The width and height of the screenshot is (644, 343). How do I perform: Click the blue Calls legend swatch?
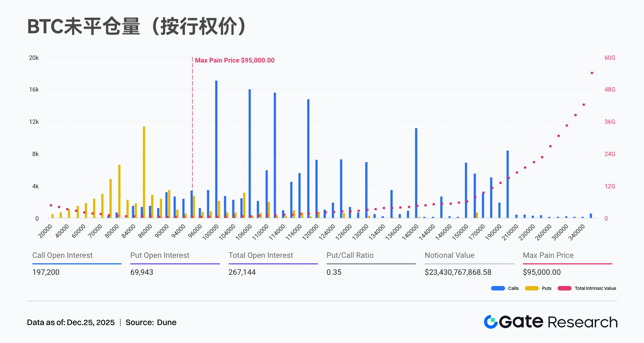pos(498,288)
